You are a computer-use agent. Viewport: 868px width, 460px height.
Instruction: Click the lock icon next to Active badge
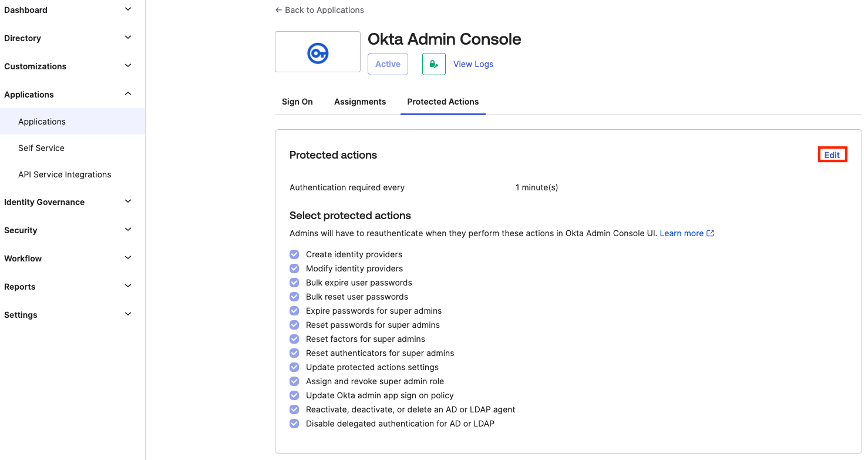tap(433, 63)
